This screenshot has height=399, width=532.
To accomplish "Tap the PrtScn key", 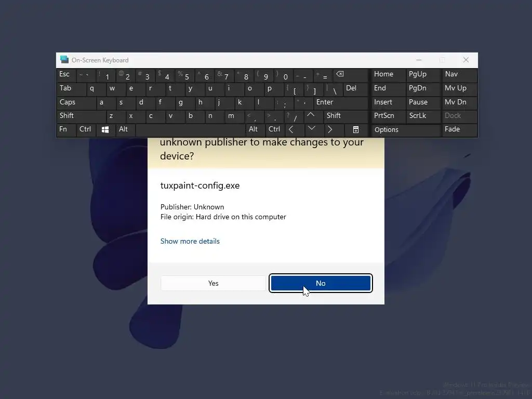I will tap(388, 116).
